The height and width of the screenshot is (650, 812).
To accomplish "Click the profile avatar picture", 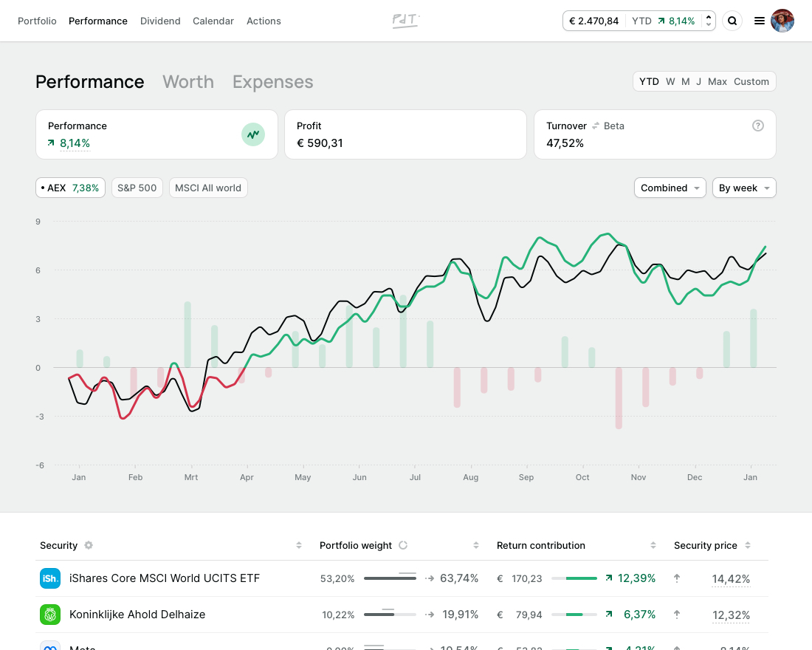I will pos(782,21).
